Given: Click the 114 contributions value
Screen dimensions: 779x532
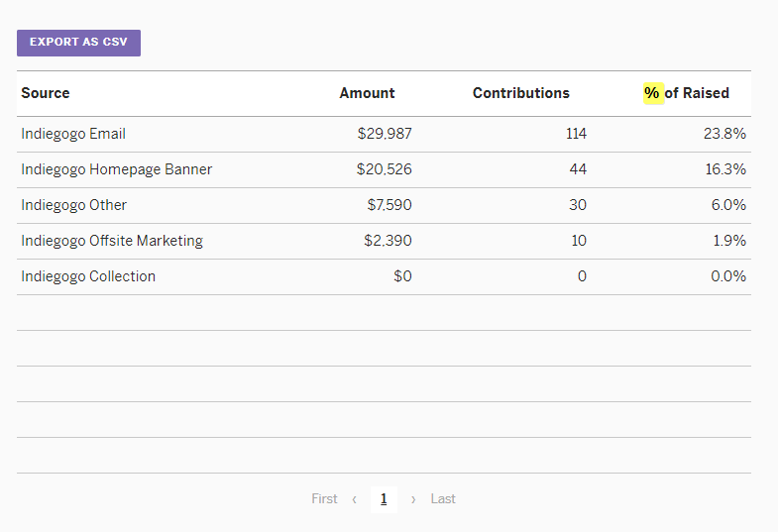Looking at the screenshot, I should pyautogui.click(x=576, y=134).
